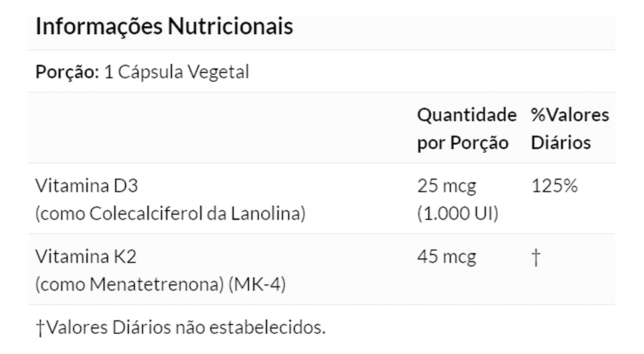Select the (1.000 UI) value
This screenshot has width=644, height=354.
458,215
